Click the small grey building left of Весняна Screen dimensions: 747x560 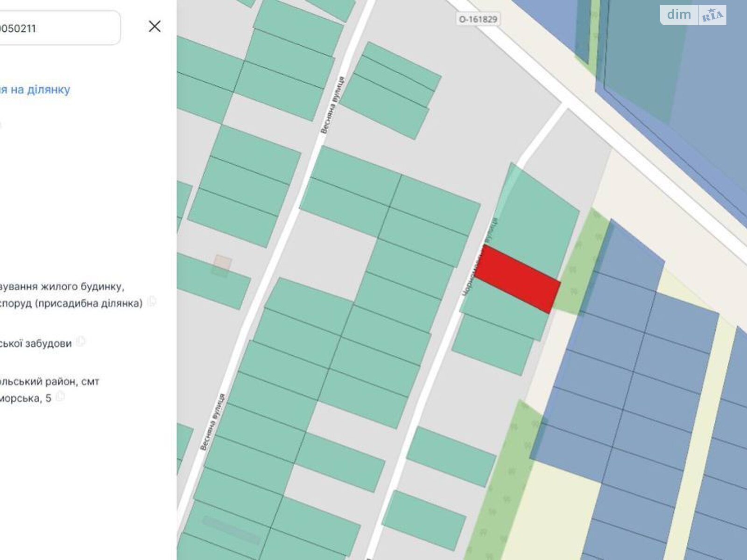click(x=222, y=264)
